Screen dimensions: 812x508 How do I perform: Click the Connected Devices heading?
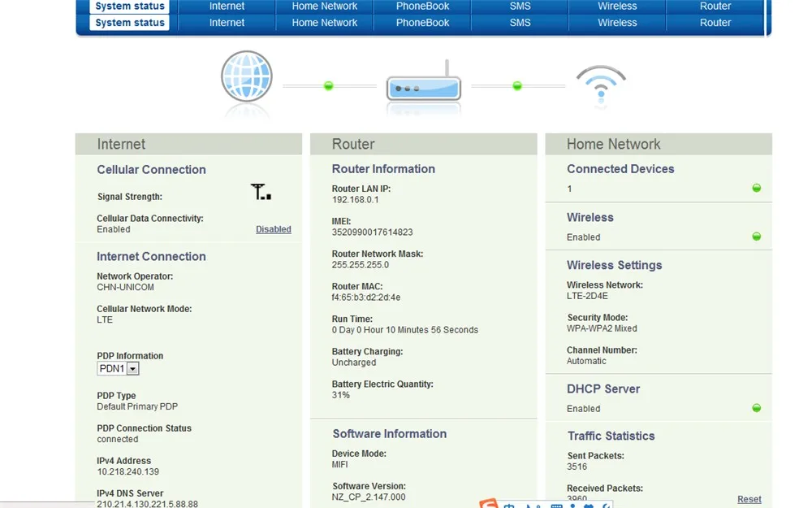coord(620,169)
